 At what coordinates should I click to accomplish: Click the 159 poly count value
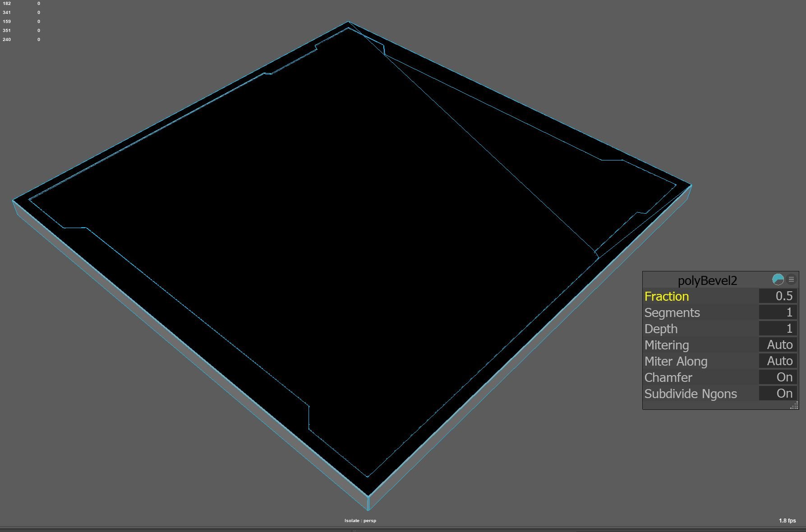pyautogui.click(x=7, y=22)
